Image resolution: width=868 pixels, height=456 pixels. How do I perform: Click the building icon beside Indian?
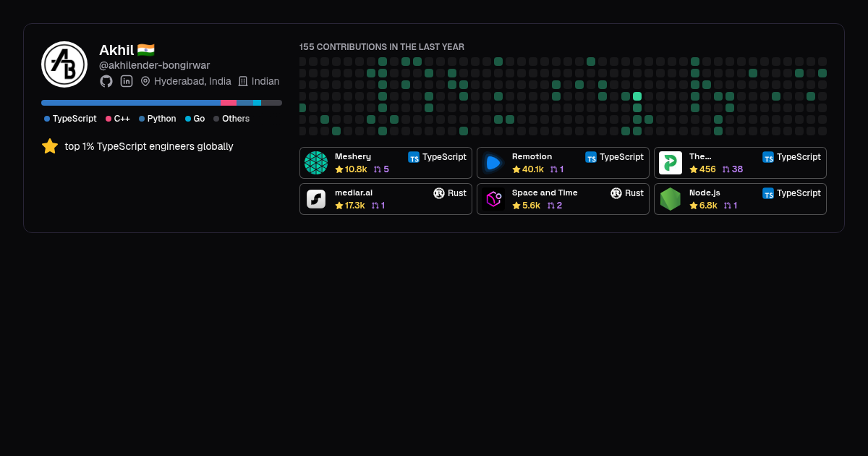pos(243,81)
